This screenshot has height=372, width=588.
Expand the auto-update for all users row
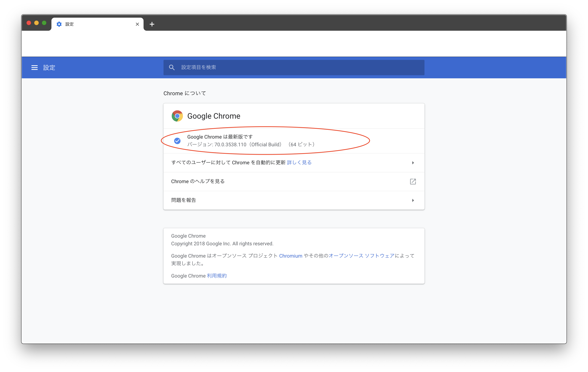tap(413, 163)
